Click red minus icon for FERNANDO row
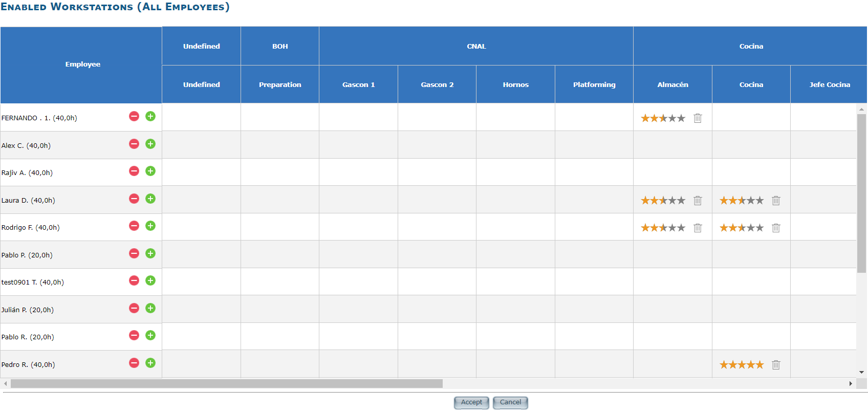 click(x=134, y=116)
